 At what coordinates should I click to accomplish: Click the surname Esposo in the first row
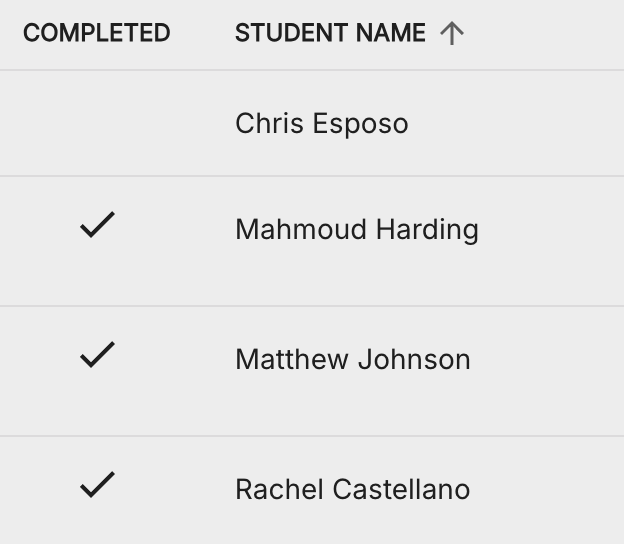click(361, 124)
